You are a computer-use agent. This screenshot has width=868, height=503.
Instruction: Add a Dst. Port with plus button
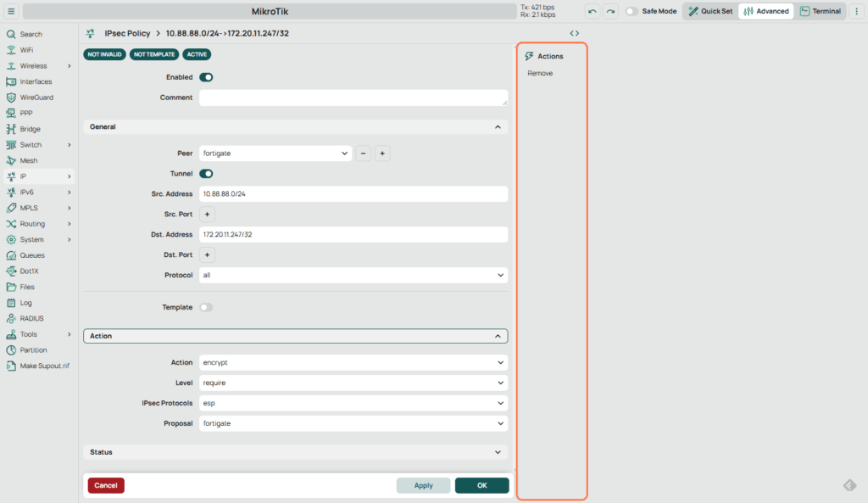(x=207, y=254)
